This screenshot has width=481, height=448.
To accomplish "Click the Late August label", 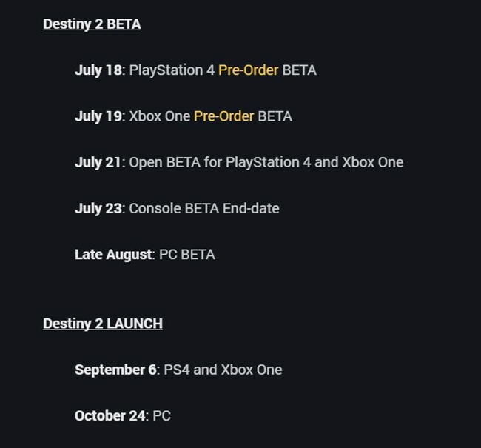I will [x=113, y=255].
